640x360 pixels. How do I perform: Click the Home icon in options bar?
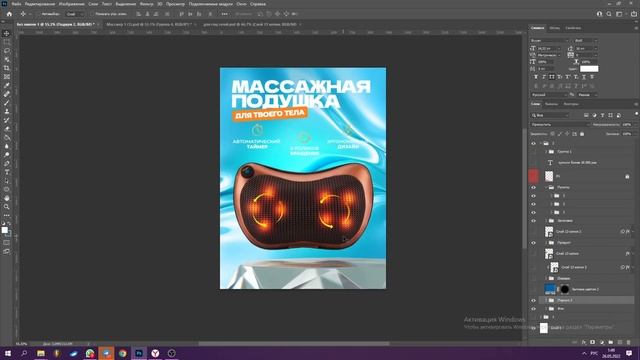pos(9,14)
